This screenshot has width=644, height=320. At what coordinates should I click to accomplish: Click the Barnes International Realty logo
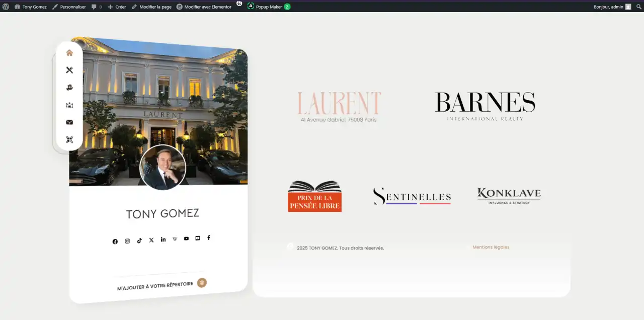[x=485, y=106]
